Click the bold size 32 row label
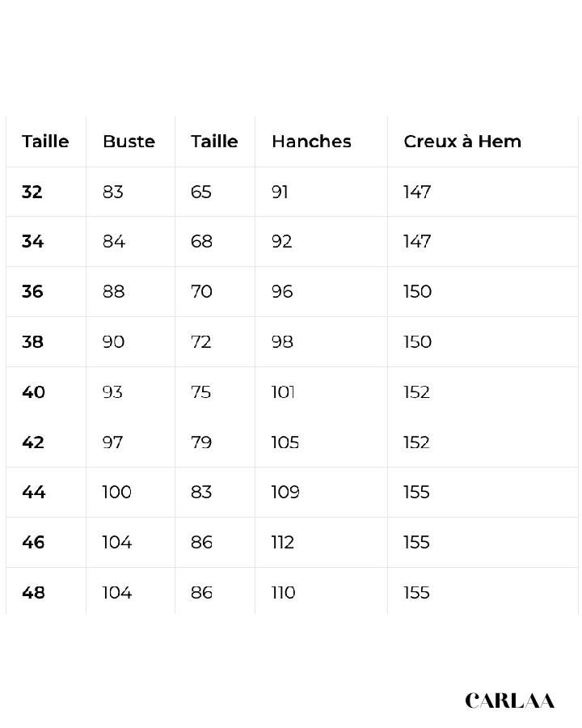Screen dimensions: 582x728 [x=32, y=192]
